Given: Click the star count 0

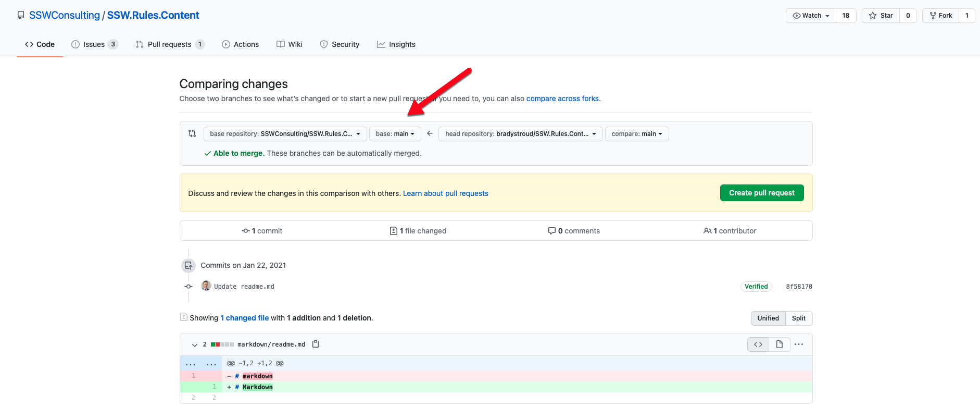Looking at the screenshot, I should click(908, 16).
